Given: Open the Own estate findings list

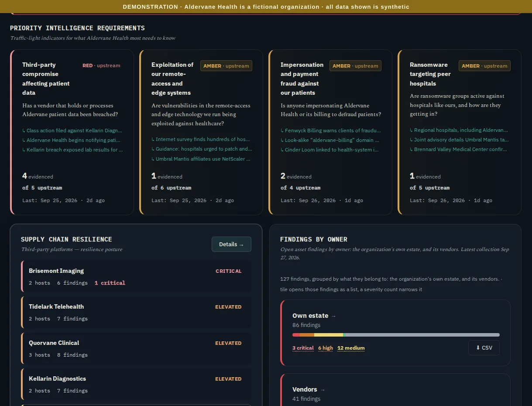Looking at the screenshot, I should pyautogui.click(x=314, y=316).
